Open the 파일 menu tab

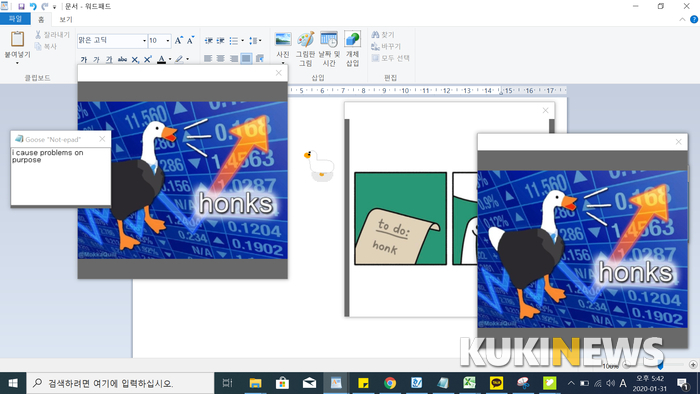[x=15, y=19]
